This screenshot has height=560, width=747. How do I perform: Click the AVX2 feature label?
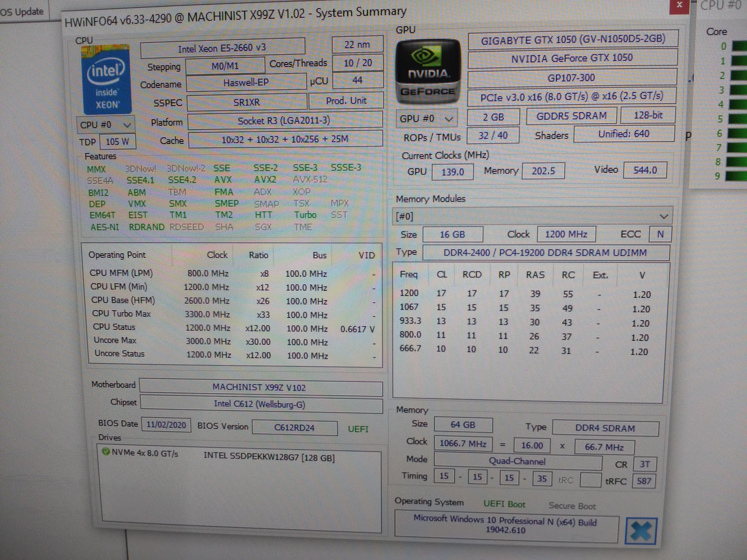265,180
